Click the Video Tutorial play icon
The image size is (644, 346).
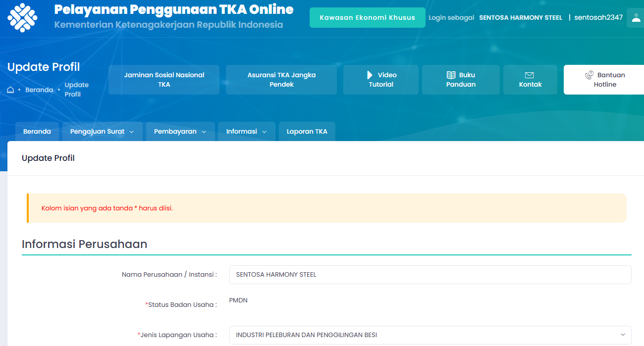(370, 75)
